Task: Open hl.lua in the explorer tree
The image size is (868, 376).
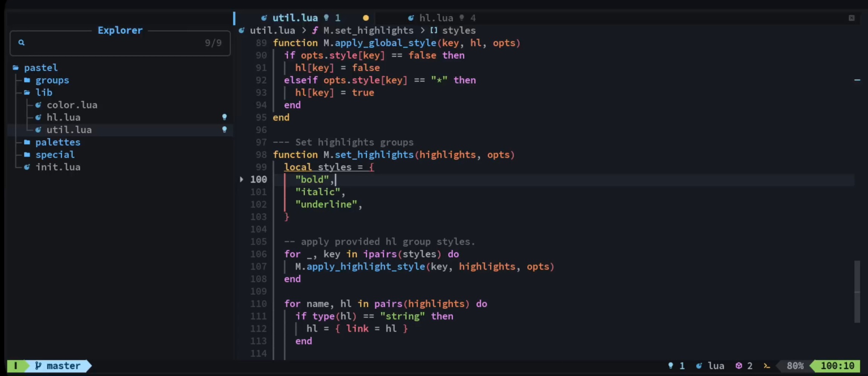Action: [x=63, y=117]
